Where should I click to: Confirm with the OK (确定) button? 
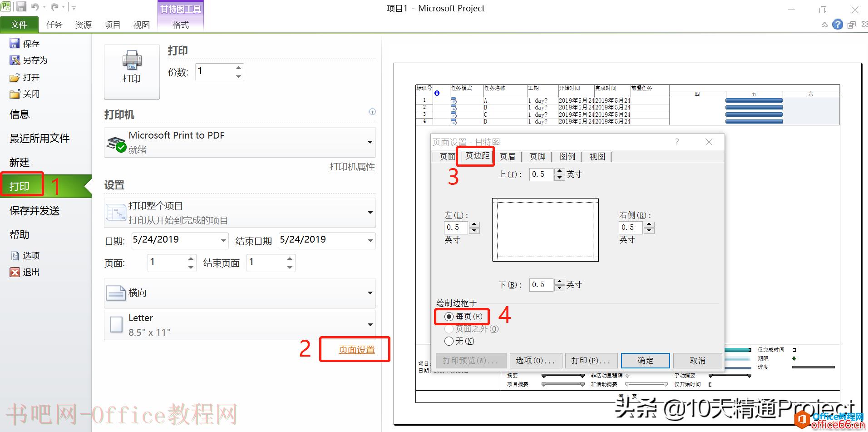(645, 361)
